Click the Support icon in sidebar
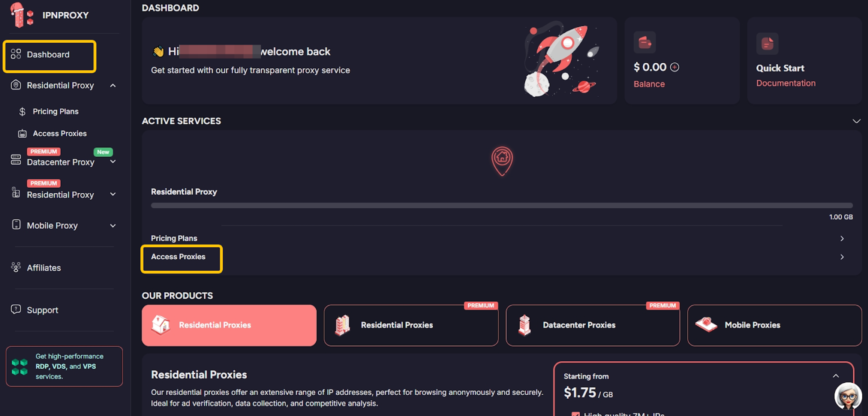The image size is (868, 416). tap(15, 309)
